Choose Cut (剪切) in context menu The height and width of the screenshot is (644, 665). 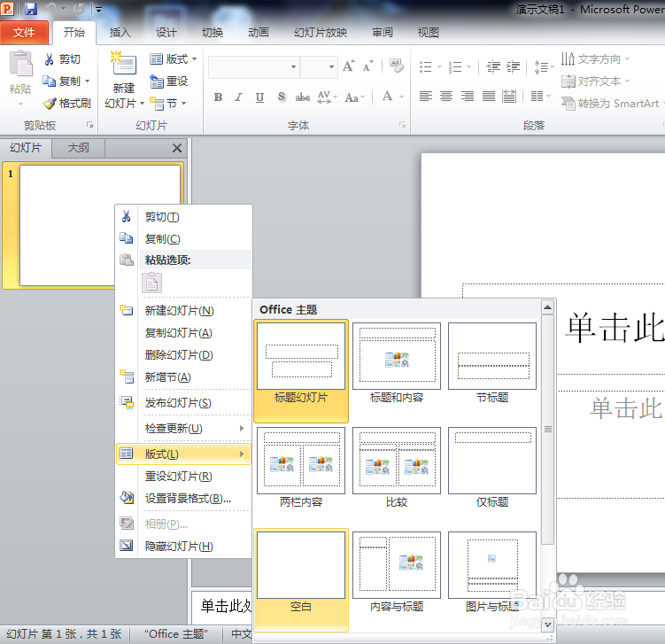pyautogui.click(x=184, y=217)
